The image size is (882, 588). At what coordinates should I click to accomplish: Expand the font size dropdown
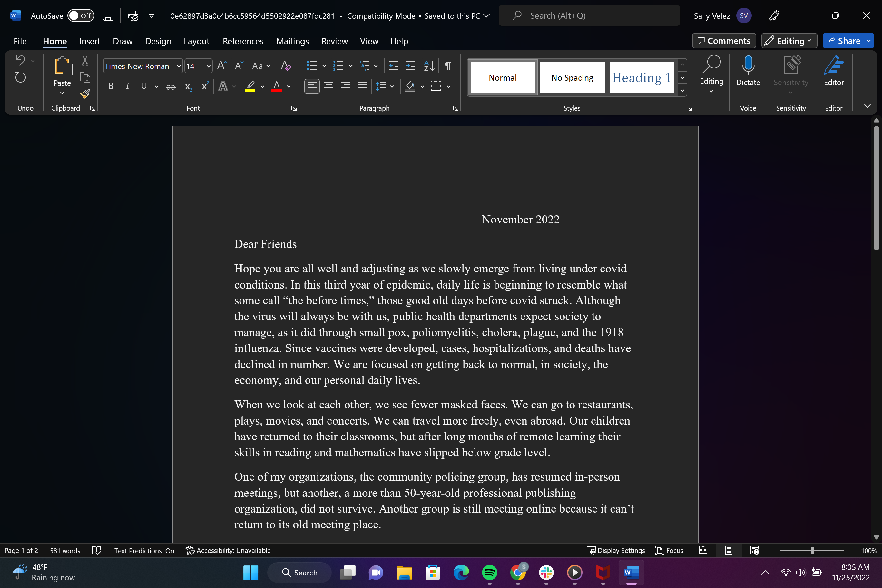click(208, 66)
